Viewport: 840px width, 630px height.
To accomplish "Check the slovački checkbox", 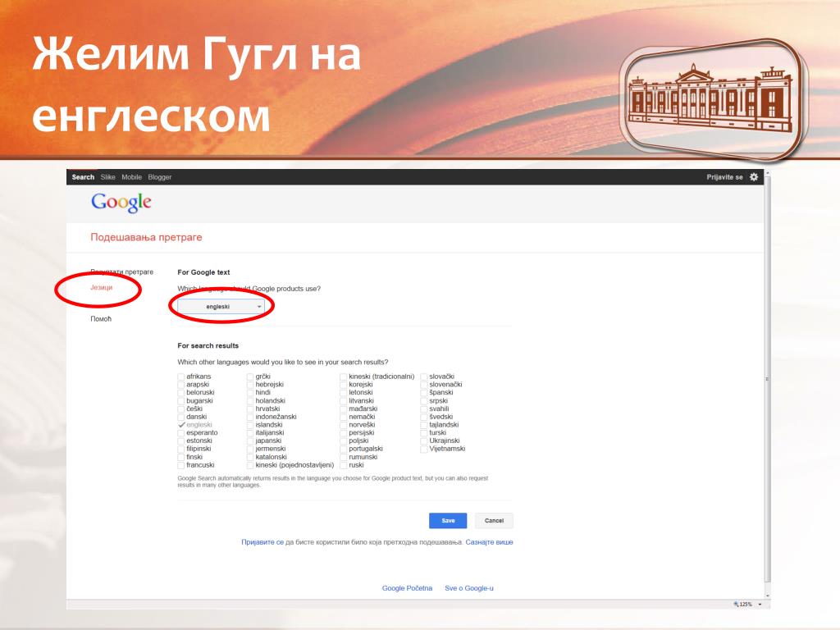I will 424,377.
